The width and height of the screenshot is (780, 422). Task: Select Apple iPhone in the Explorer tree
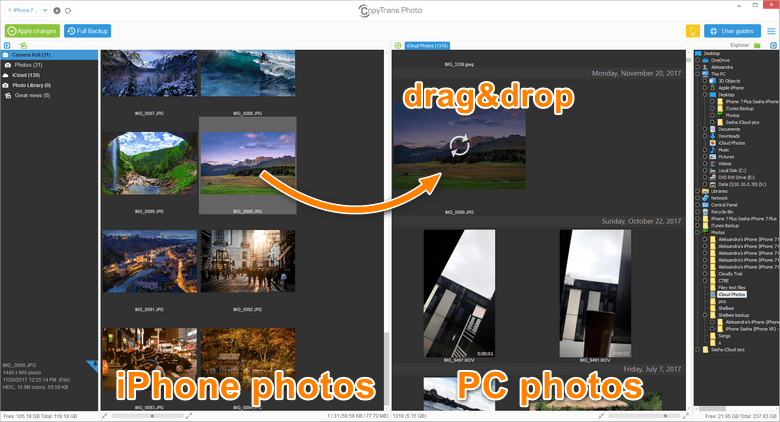click(731, 88)
